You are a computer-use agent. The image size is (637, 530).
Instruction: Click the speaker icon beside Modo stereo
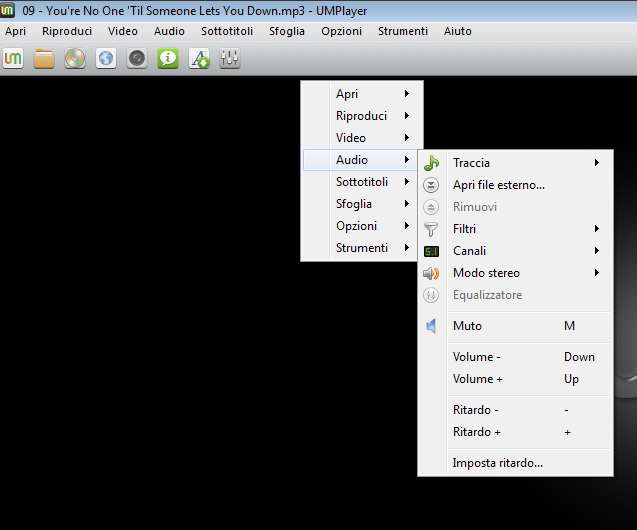click(x=431, y=273)
